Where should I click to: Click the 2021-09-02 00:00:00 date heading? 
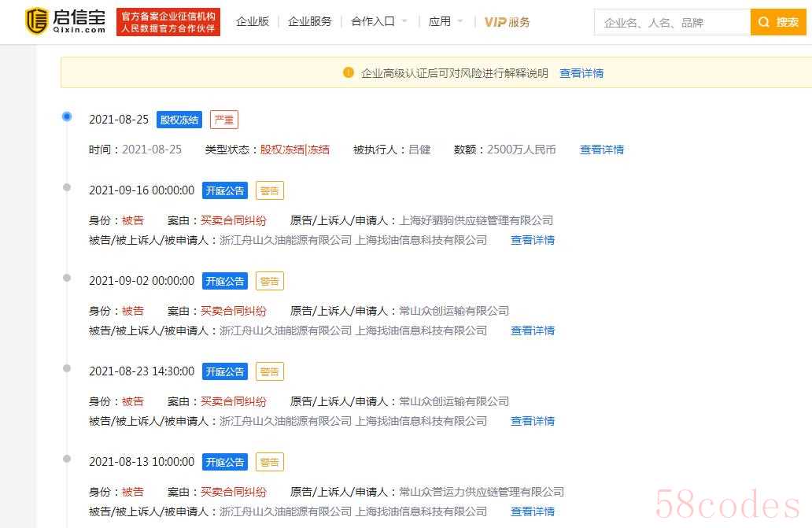(x=142, y=281)
